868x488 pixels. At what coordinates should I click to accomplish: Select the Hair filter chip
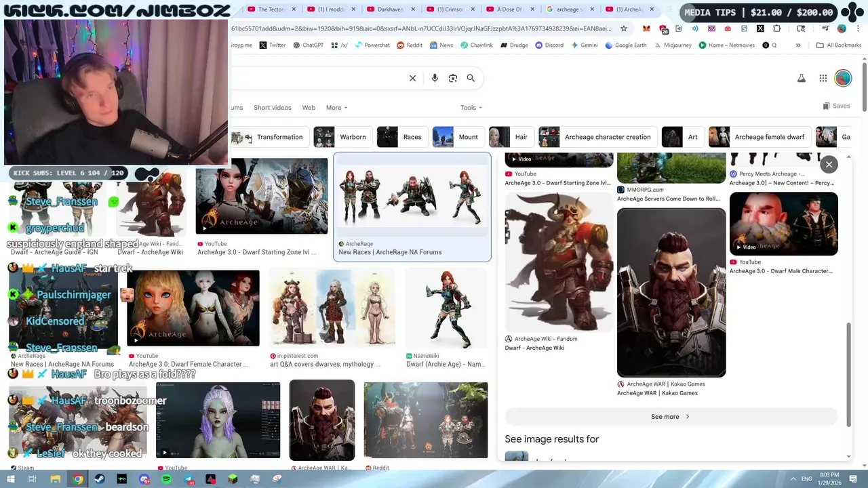tap(511, 137)
